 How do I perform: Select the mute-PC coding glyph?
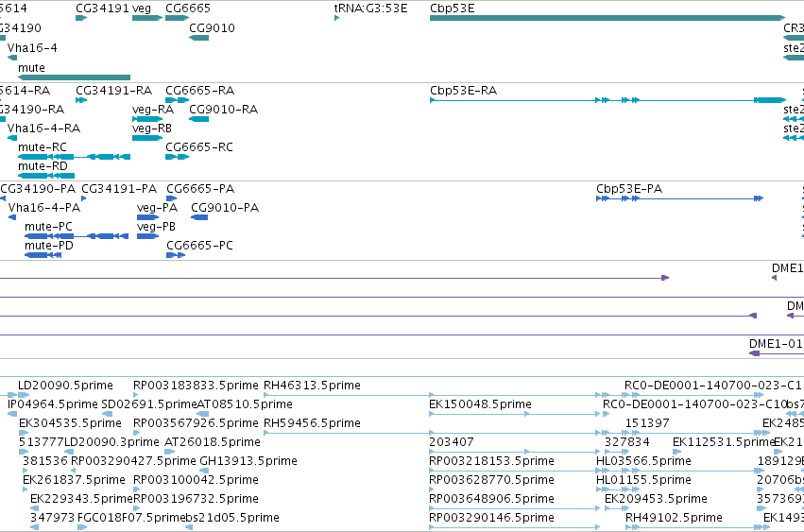point(77,236)
